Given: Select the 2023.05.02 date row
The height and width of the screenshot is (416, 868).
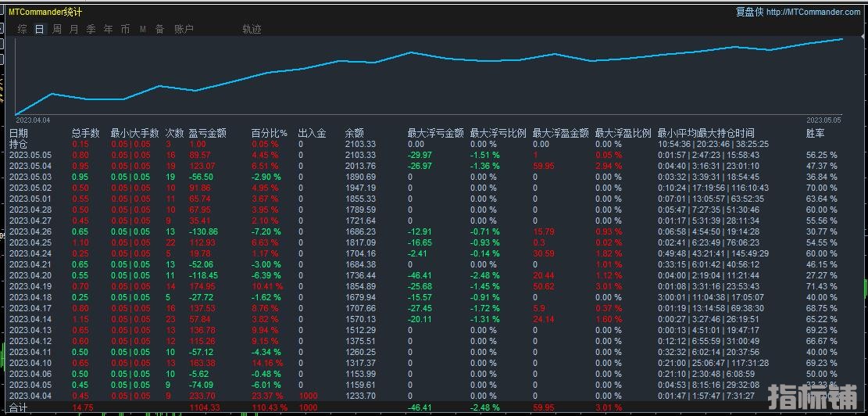Looking at the screenshot, I should click(30, 188).
